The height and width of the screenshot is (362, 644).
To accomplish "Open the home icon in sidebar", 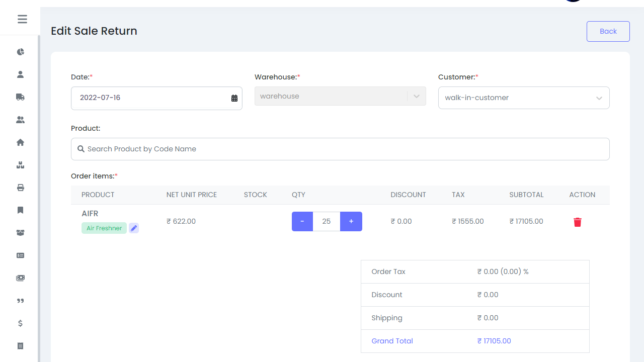I will click(21, 142).
